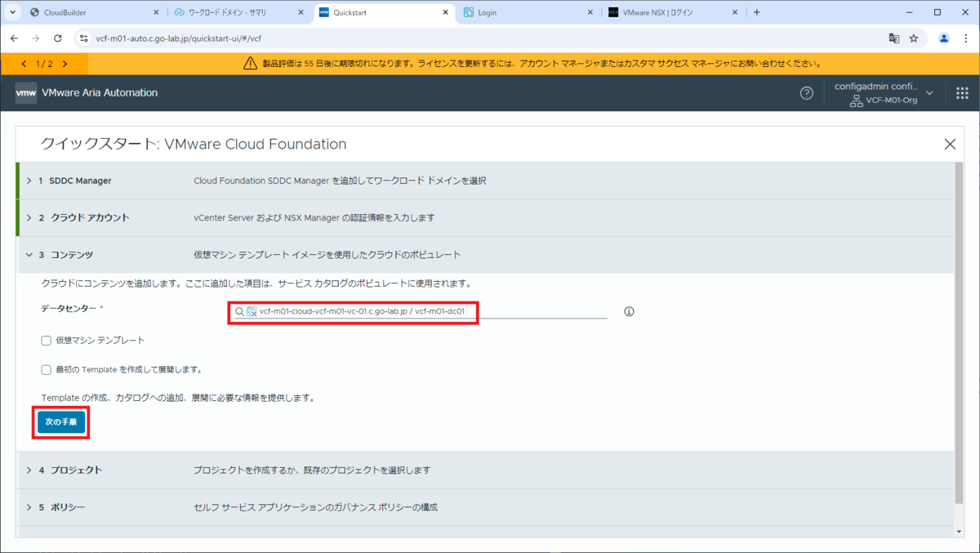Switch to the ワークロード ドメイン - サマリ tab
980x553 pixels.
(238, 12)
